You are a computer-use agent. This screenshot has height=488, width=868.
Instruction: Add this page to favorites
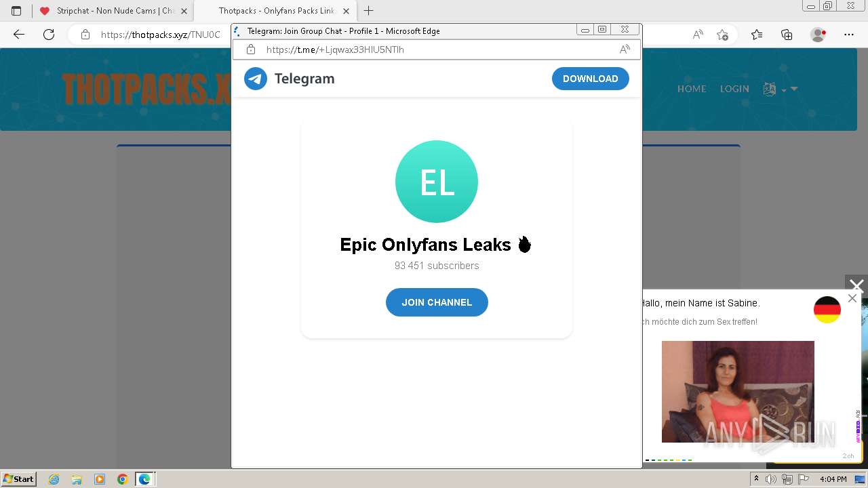(722, 35)
